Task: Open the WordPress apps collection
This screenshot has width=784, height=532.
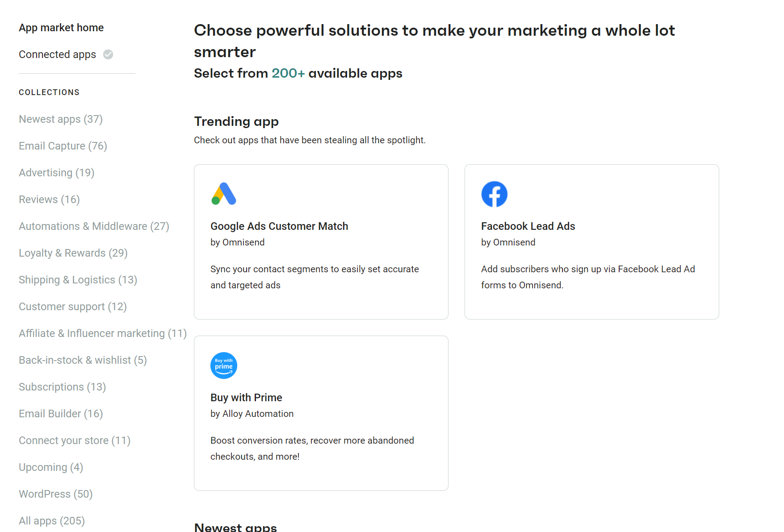Action: point(55,494)
